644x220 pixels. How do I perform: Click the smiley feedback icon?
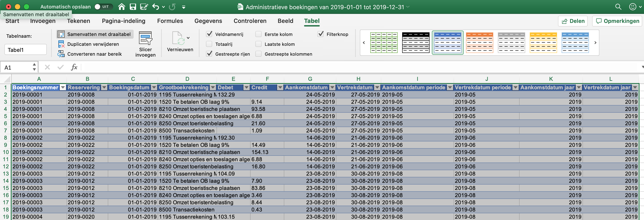click(633, 7)
